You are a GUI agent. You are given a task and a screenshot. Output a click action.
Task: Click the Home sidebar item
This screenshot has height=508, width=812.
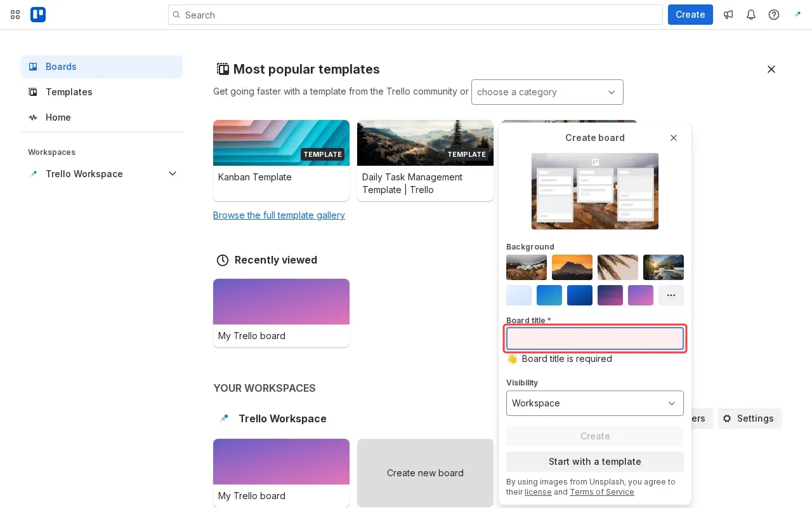58,117
